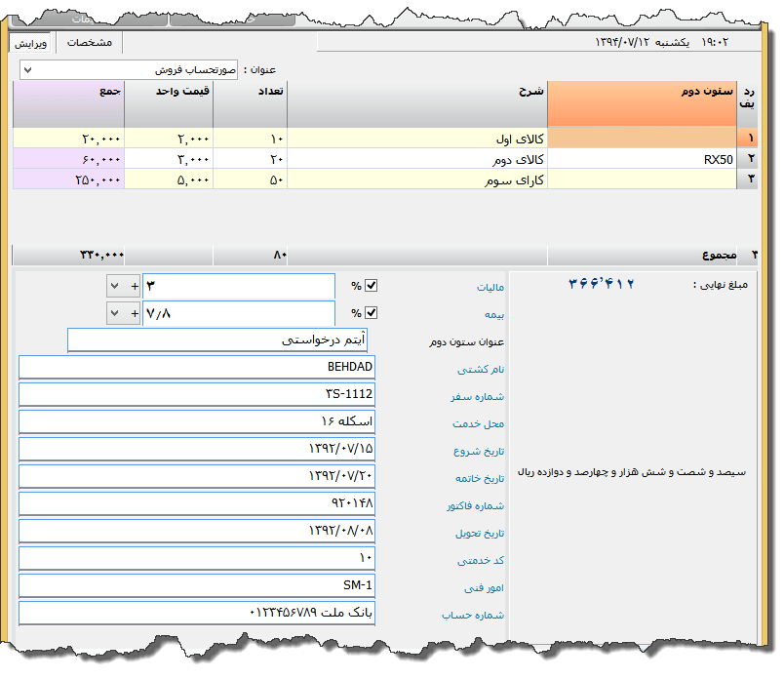Viewport: 784px width, 679px height.
Task: Select the شماره سفر field with TS-1112
Action: 196,394
